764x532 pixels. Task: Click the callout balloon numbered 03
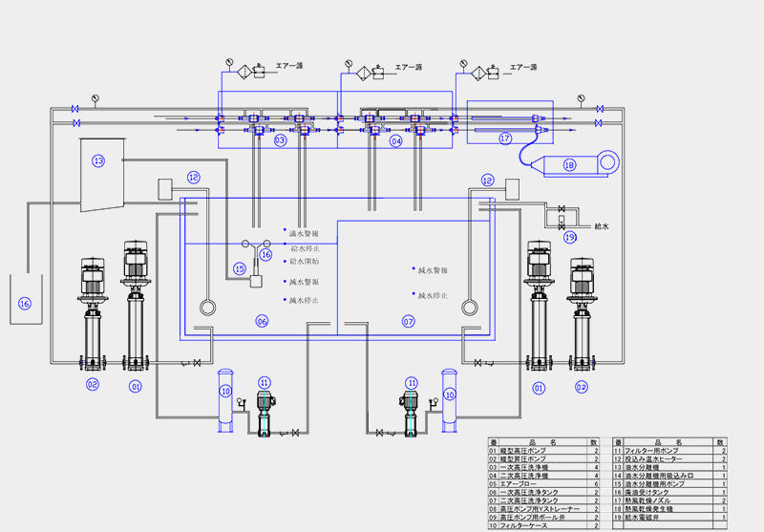[x=280, y=140]
